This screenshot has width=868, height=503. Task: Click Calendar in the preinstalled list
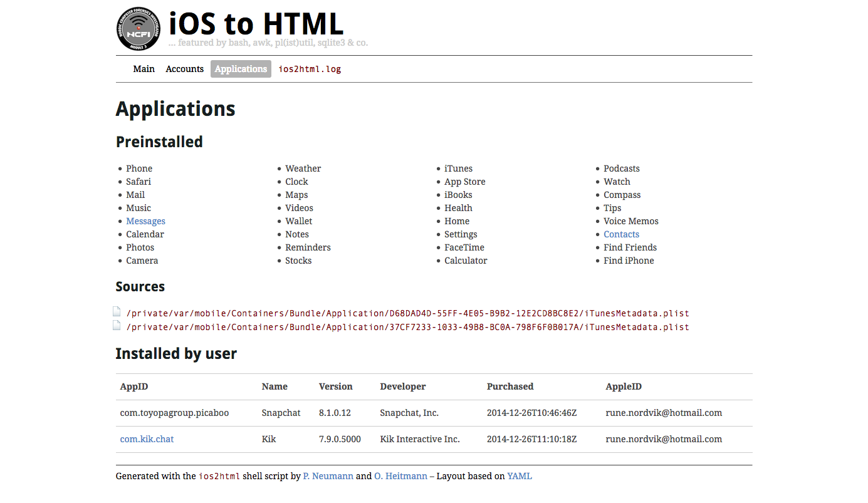(145, 234)
